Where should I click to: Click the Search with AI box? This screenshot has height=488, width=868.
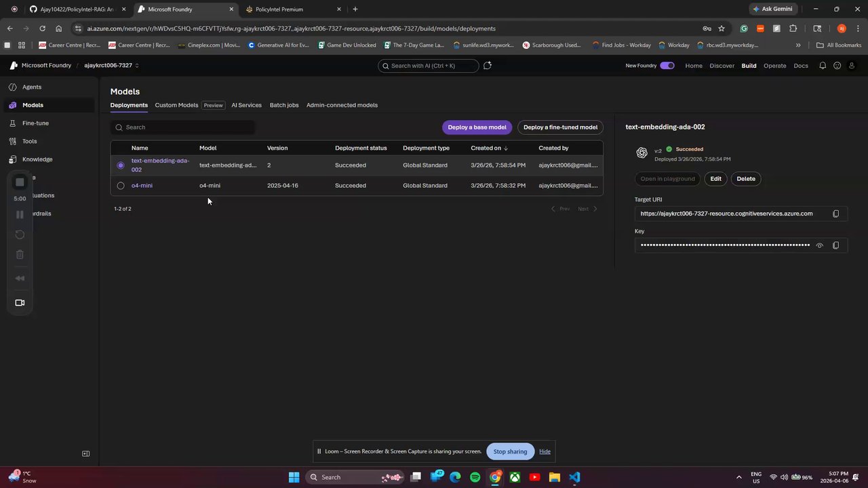pos(429,66)
